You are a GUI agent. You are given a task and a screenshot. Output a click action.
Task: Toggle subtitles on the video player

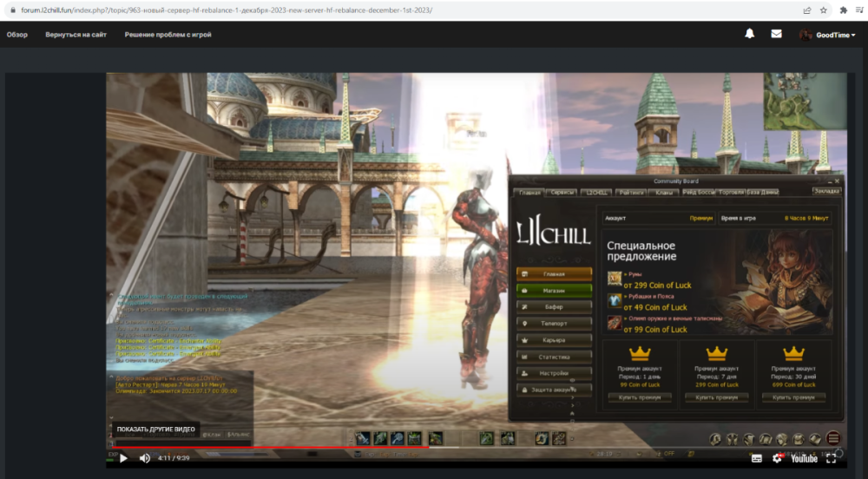pos(757,458)
